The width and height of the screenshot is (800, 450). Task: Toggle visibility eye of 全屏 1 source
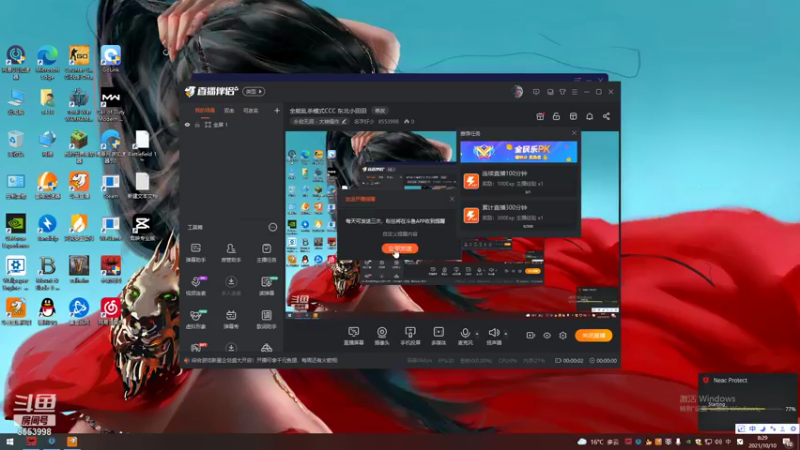click(x=187, y=124)
